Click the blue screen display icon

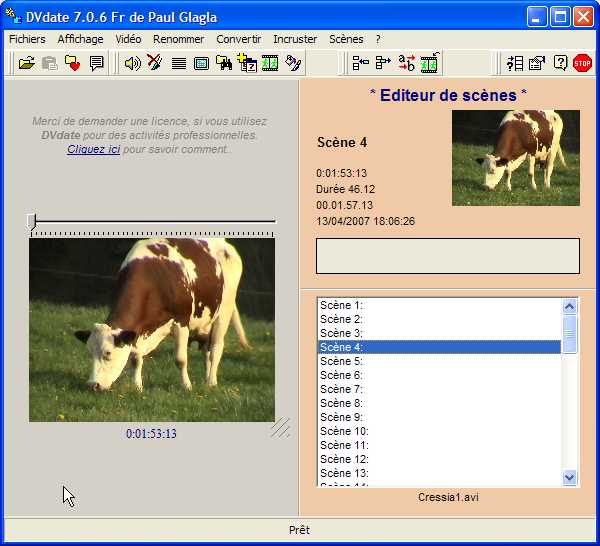[x=201, y=64]
